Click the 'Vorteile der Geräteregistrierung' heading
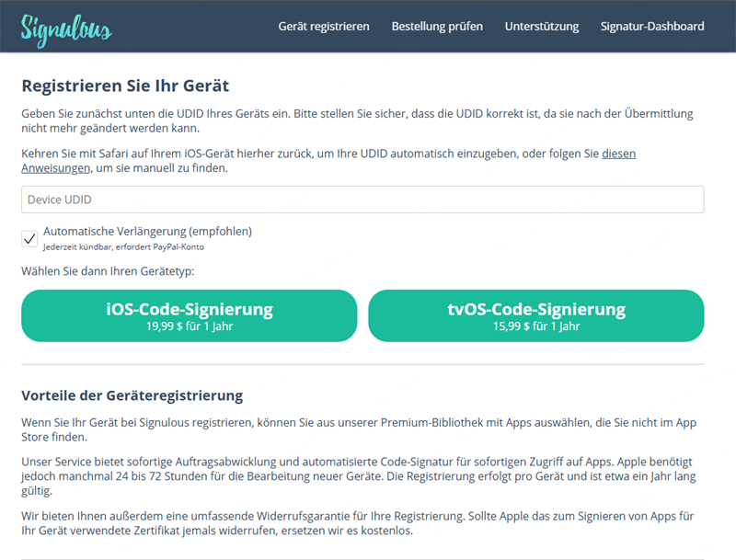The width and height of the screenshot is (736, 560). coord(132,396)
